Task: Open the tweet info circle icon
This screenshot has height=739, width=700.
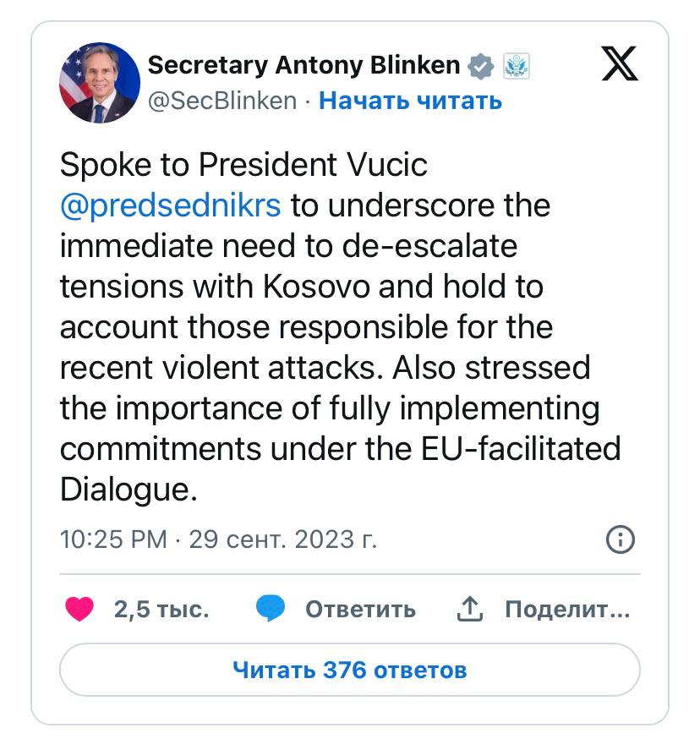Action: point(621,539)
